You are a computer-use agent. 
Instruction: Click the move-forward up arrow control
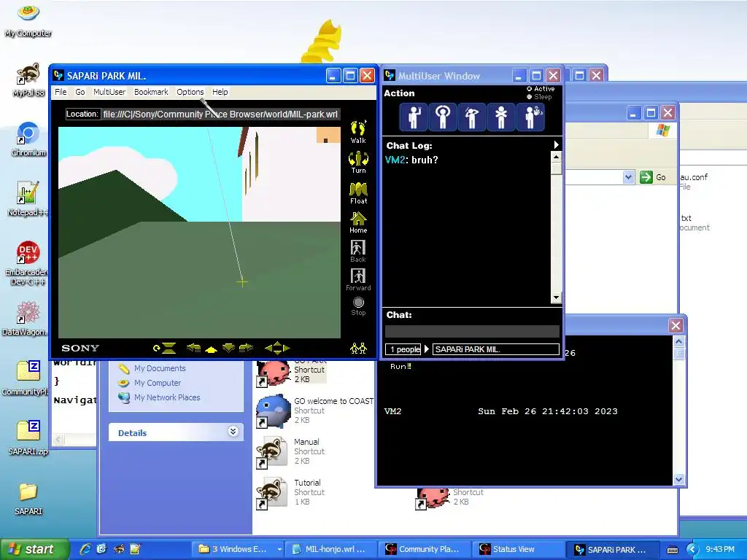pyautogui.click(x=211, y=349)
